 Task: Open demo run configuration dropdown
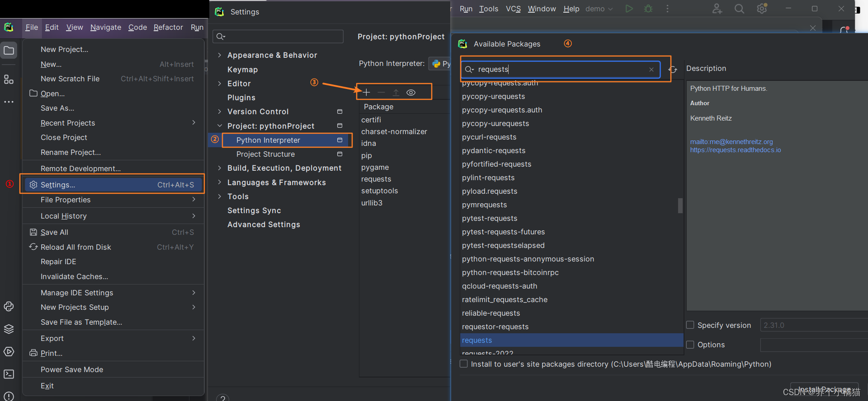tap(599, 9)
